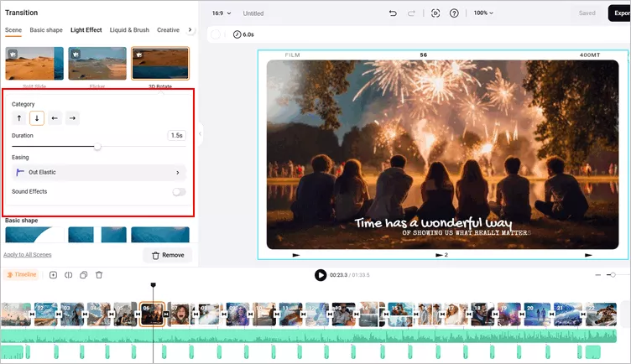Screen dimensions: 631x364
Task: Select the 3D Rotate transition thumbnail
Action: pos(160,64)
